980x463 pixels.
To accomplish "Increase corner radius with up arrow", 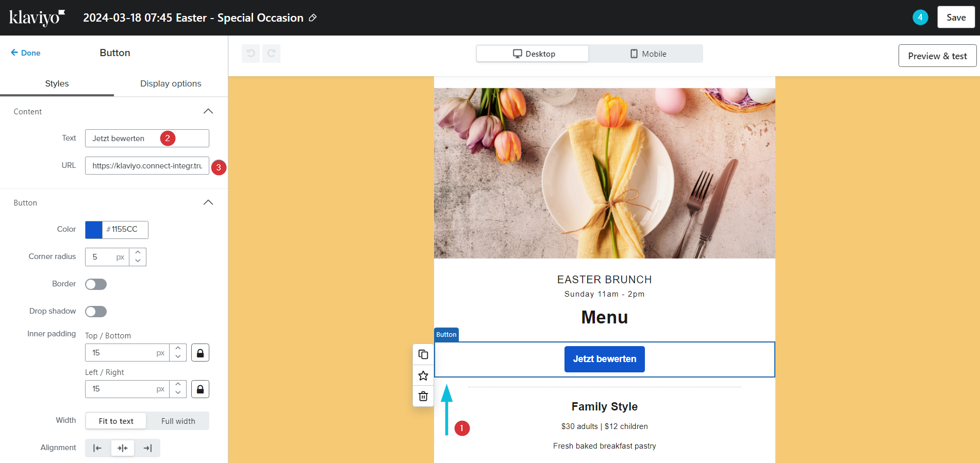I will click(138, 252).
